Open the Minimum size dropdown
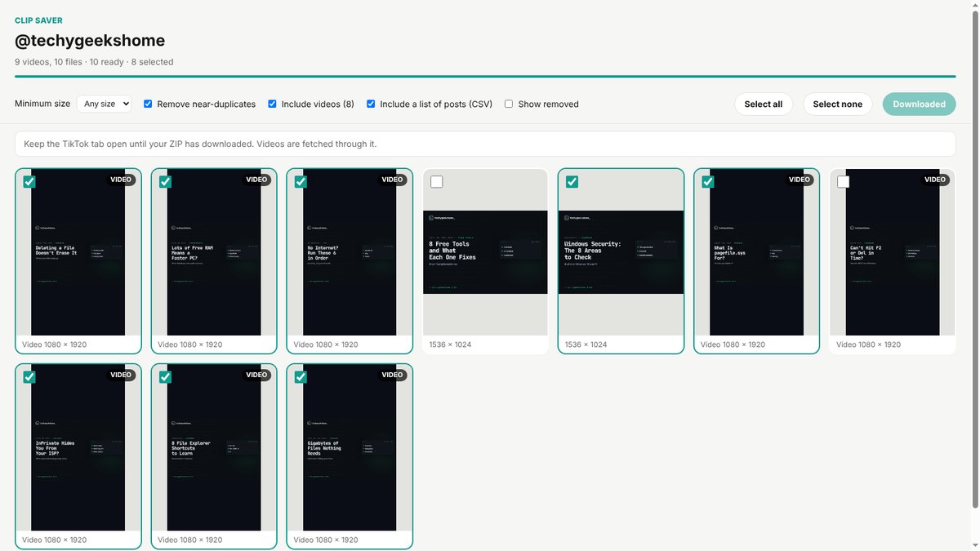Screen dimensions: 980x551 point(105,104)
